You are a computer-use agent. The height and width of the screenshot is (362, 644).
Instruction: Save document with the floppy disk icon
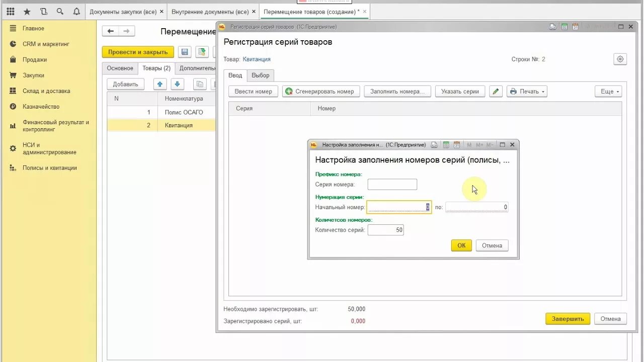click(185, 52)
